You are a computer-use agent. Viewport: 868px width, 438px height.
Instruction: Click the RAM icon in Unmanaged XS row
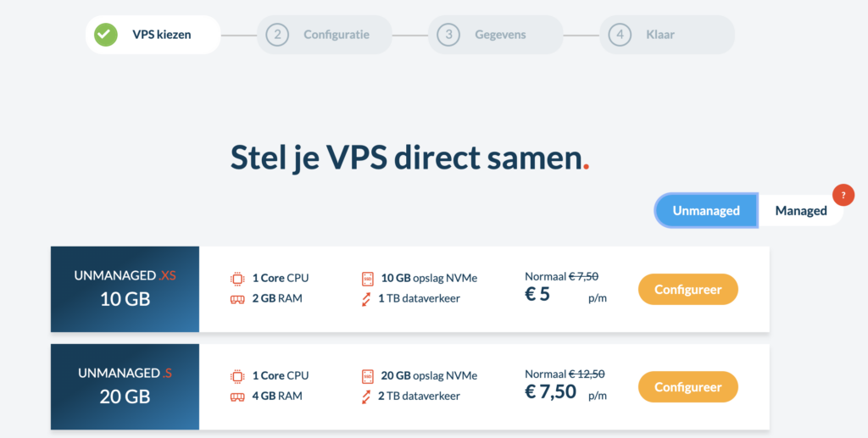(237, 298)
